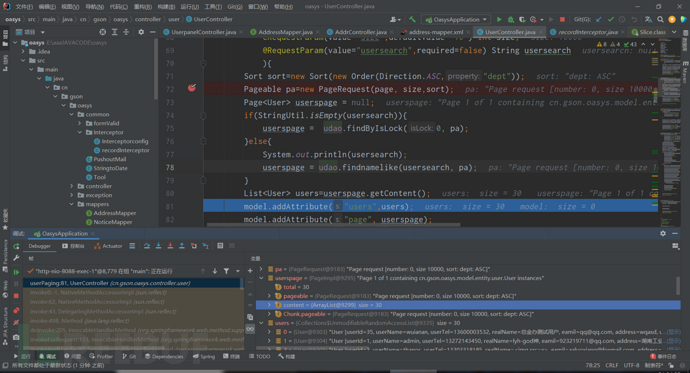Image resolution: width=690 pixels, height=373 pixels.
Task: Select PushoutMail in project tree
Action: click(x=106, y=159)
